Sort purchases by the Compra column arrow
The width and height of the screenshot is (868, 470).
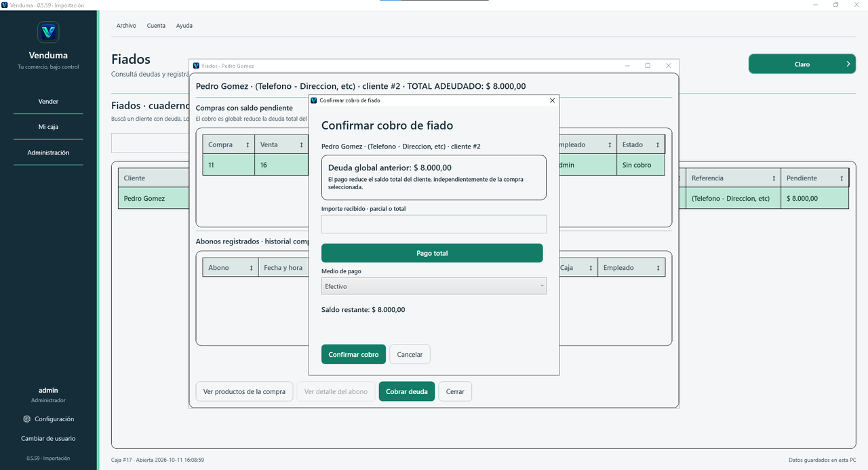click(x=248, y=145)
